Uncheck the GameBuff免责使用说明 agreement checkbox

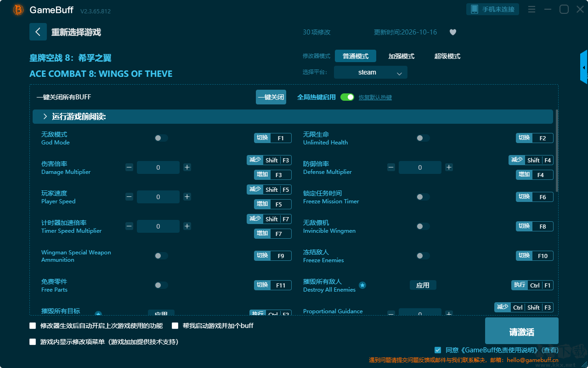[438, 350]
